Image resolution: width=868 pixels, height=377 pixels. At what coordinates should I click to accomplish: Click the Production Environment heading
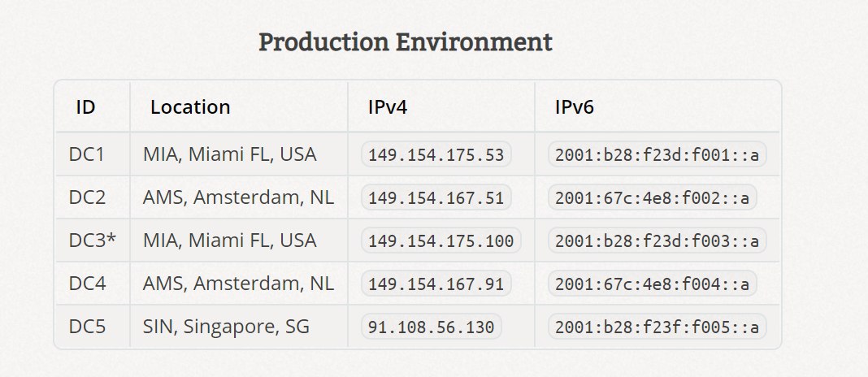(406, 42)
